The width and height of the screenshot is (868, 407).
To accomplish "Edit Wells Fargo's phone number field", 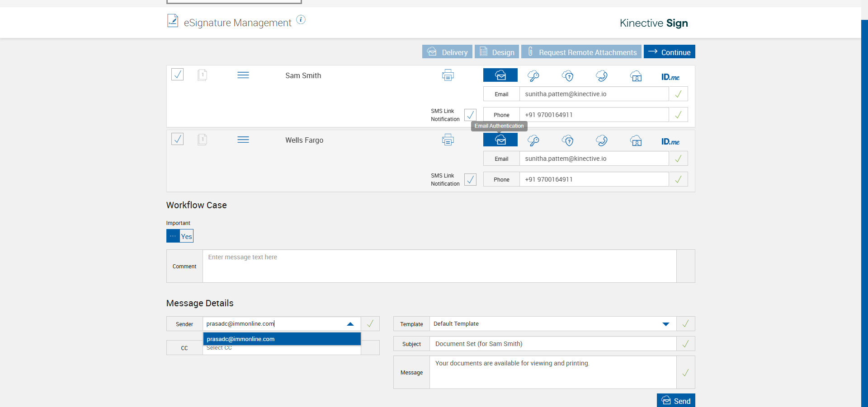I will click(x=594, y=179).
